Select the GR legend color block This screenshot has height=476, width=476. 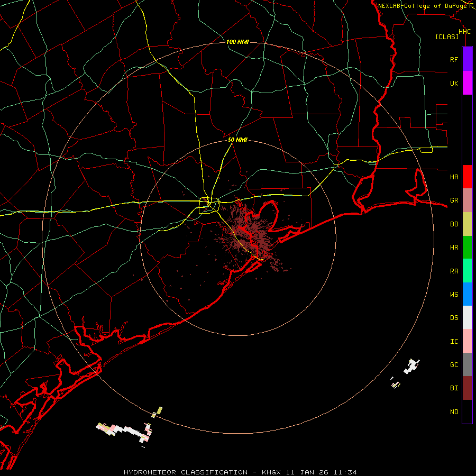coord(467,200)
